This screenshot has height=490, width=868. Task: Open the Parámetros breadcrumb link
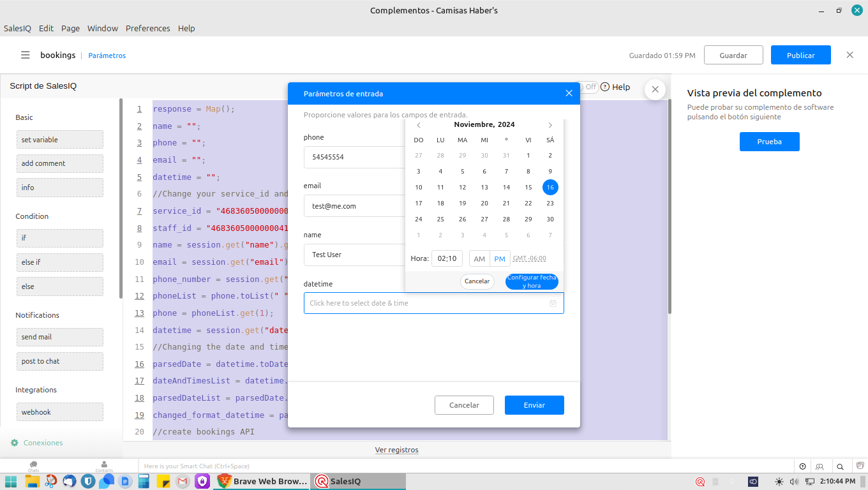[x=107, y=56]
